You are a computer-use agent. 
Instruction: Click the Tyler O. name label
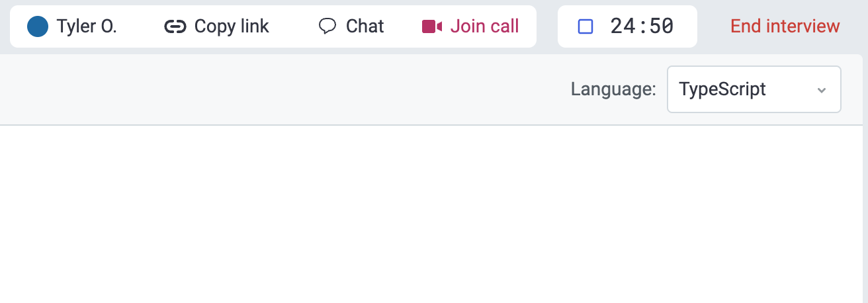click(x=87, y=26)
